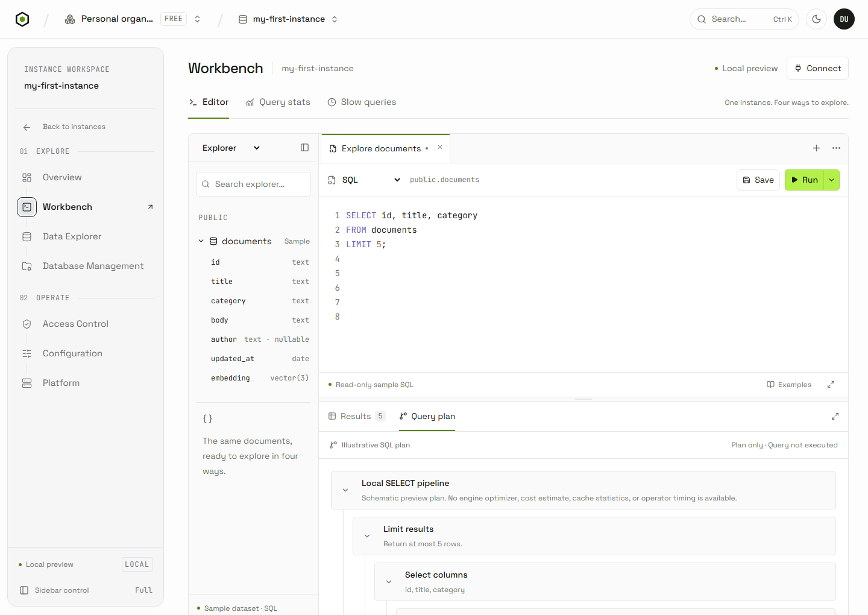The width and height of the screenshot is (868, 615).
Task: Click the header Search field
Action: point(744,19)
